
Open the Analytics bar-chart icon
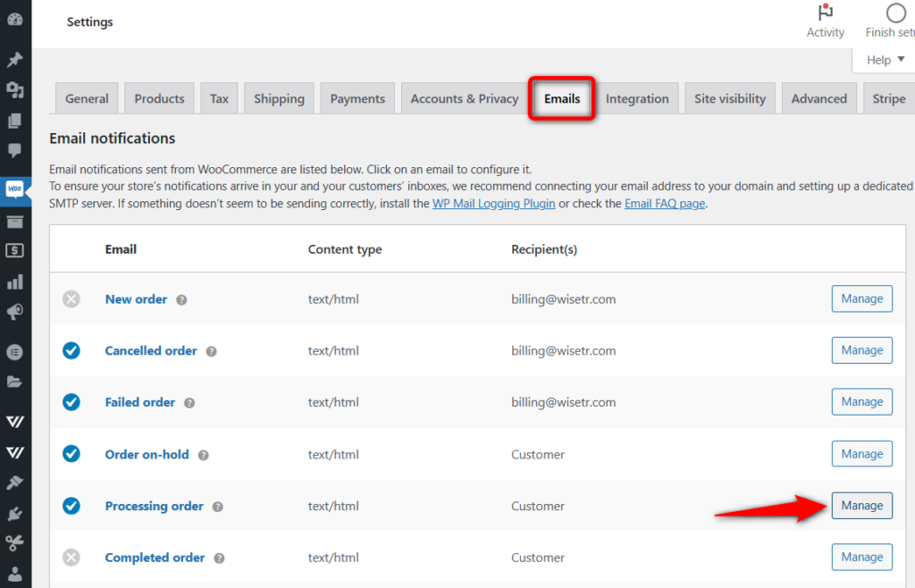(x=15, y=281)
